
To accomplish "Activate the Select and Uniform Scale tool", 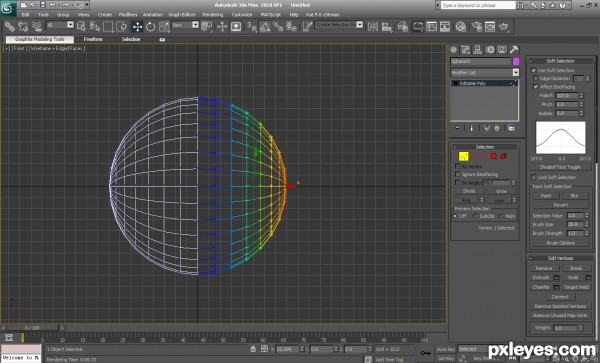I will [164, 26].
